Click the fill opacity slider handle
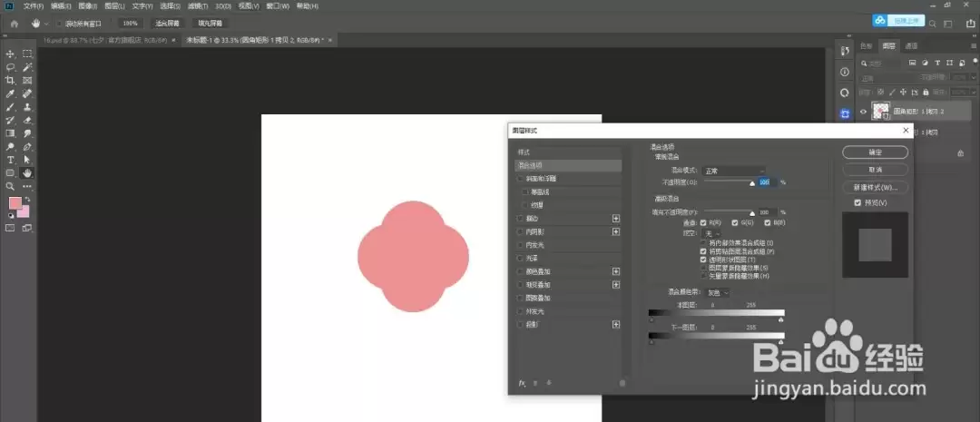This screenshot has height=422, width=980. [752, 213]
